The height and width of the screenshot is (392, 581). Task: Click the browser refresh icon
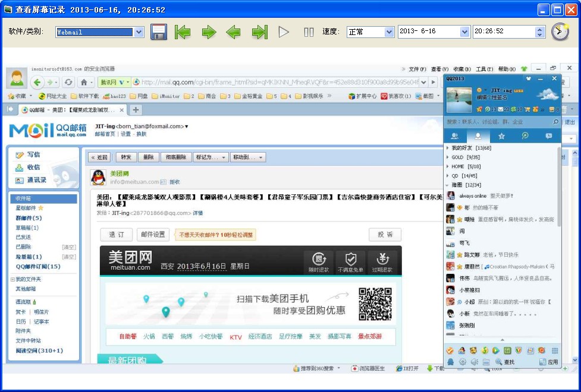coord(68,82)
